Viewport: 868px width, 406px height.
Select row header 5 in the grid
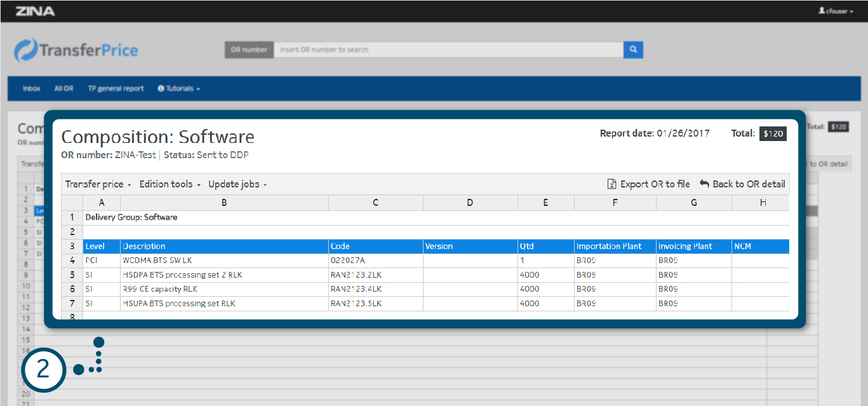(72, 275)
